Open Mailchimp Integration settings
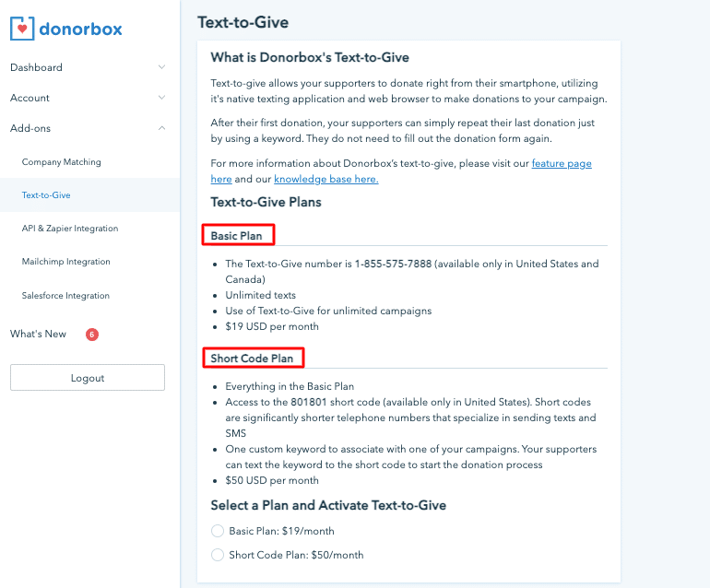Screen dimensions: 710x588 coord(66,262)
